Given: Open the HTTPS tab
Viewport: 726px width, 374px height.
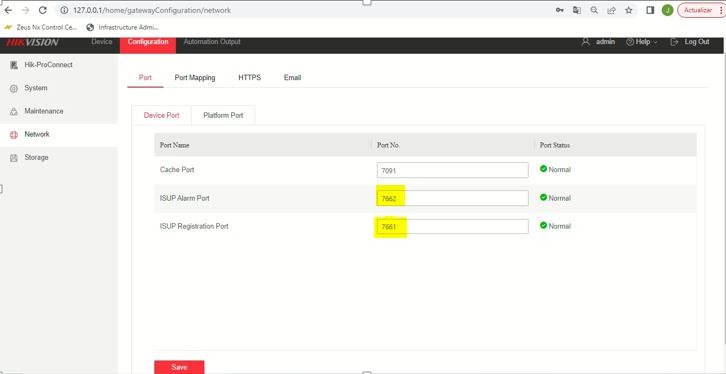Looking at the screenshot, I should pos(250,78).
